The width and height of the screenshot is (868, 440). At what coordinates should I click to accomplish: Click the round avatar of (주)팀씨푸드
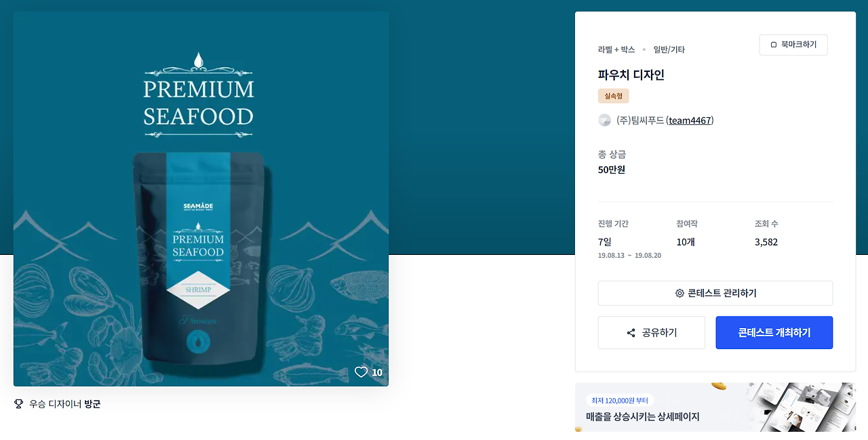[604, 120]
